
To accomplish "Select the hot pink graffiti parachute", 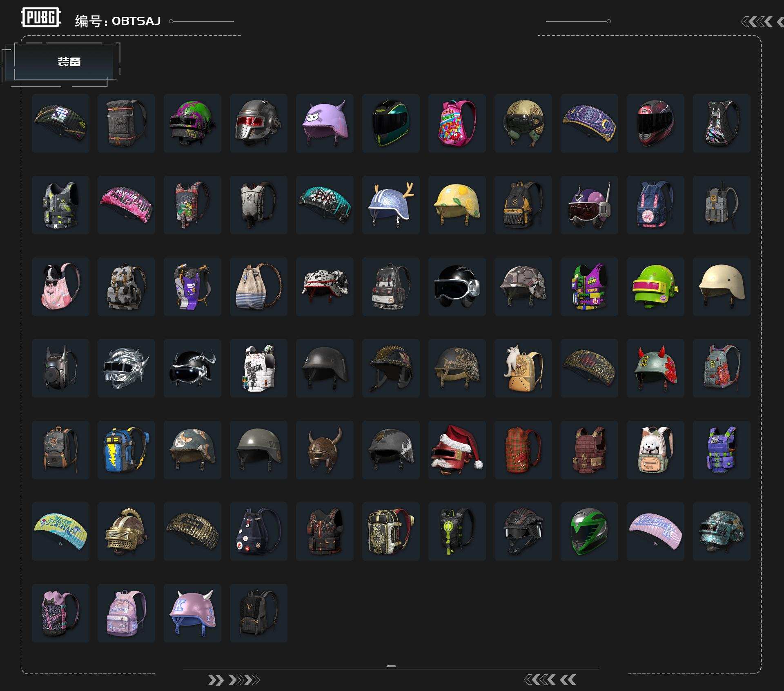I will (x=126, y=205).
